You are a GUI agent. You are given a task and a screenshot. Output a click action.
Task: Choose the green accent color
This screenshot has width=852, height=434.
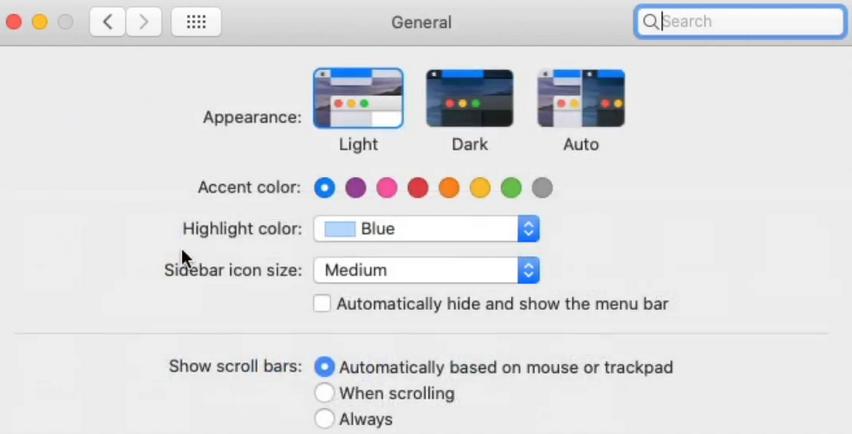[x=511, y=187]
